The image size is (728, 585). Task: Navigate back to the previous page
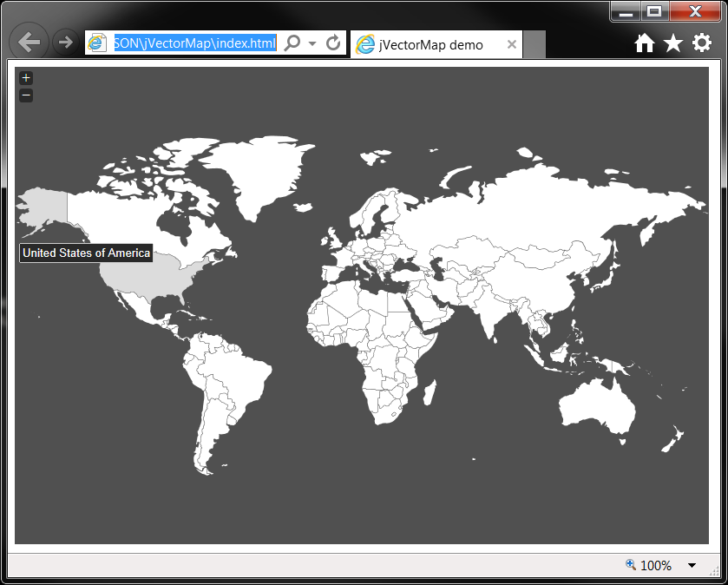[29, 42]
